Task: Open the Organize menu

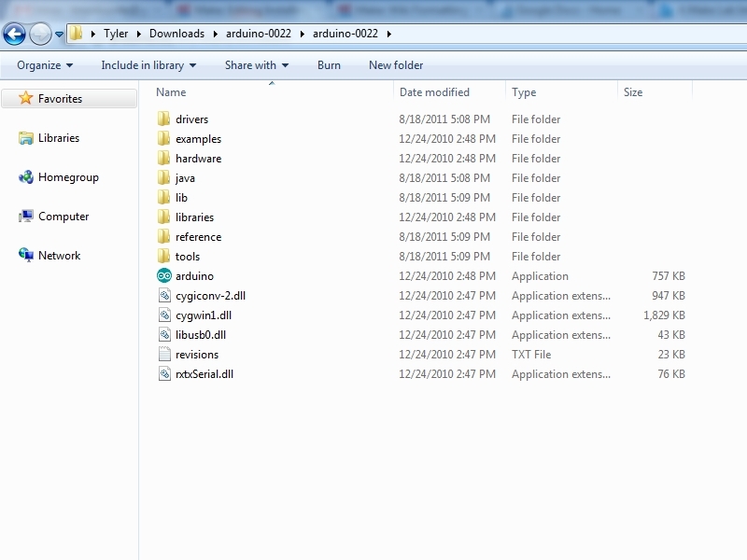Action: coord(45,65)
